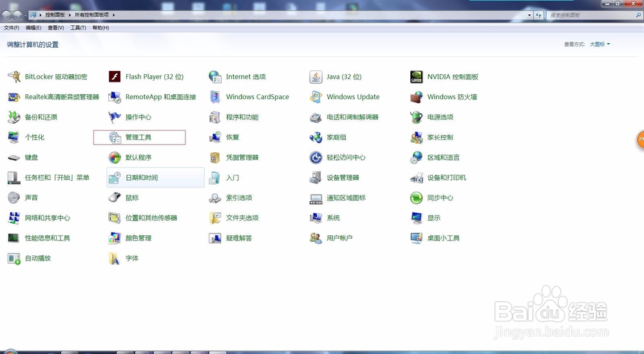Open the 日期和时间 icon

pyautogui.click(x=115, y=177)
